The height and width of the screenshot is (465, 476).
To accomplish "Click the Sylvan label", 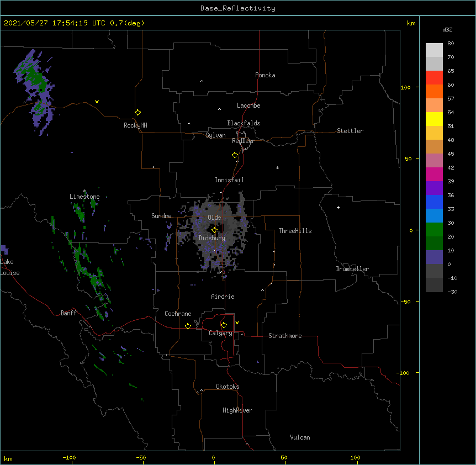I will [215, 135].
